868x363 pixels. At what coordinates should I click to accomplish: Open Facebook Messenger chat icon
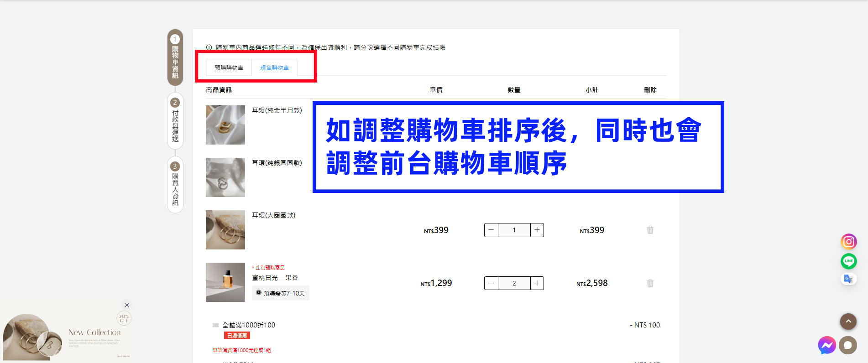pyautogui.click(x=826, y=345)
